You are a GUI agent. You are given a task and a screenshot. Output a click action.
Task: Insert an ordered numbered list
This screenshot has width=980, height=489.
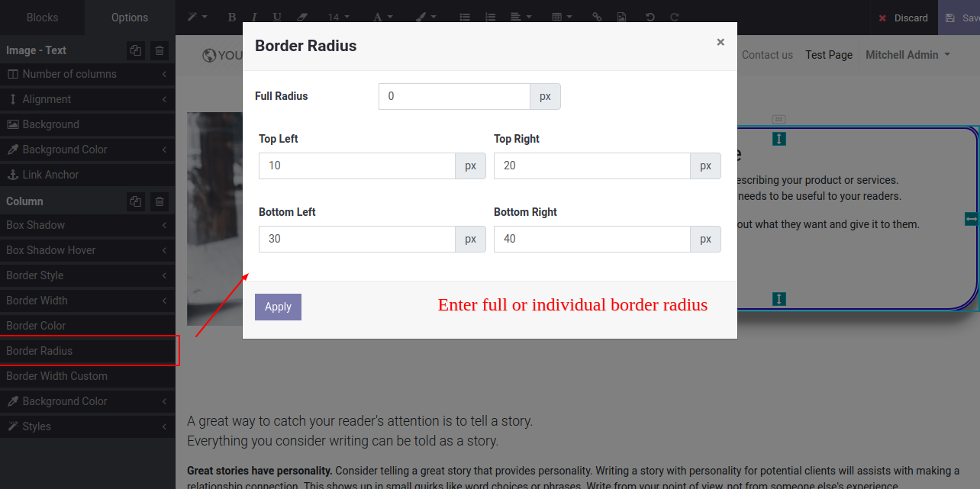[490, 17]
